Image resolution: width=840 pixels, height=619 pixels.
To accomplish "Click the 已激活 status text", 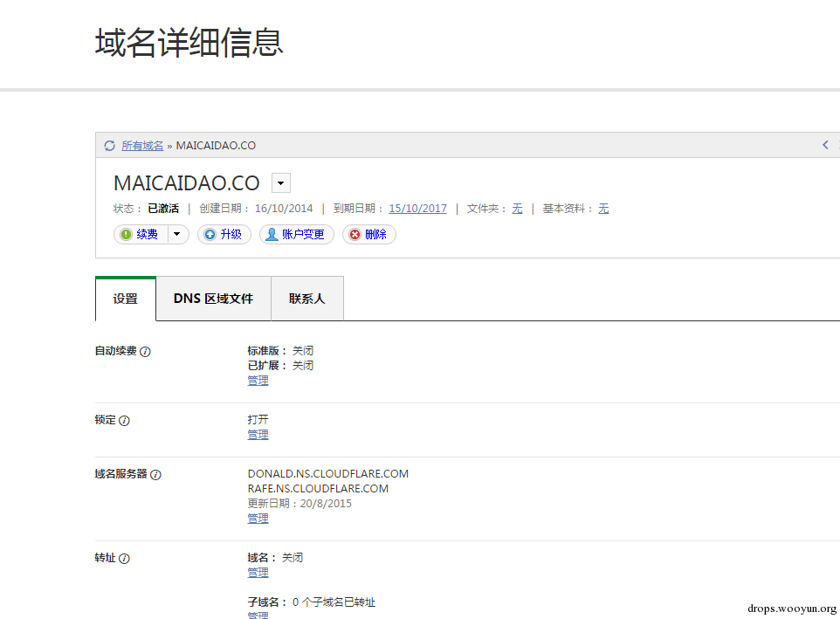I will 163,209.
